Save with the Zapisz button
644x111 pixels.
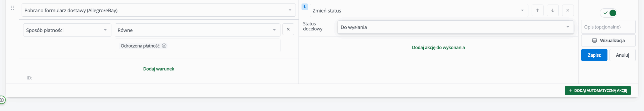pos(594,55)
